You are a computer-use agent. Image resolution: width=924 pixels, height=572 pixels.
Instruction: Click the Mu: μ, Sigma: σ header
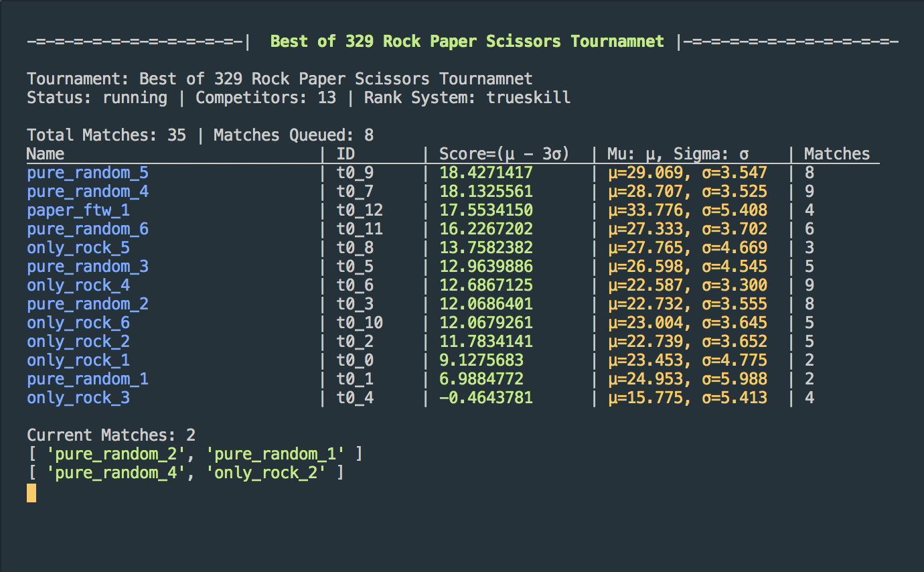coord(678,154)
